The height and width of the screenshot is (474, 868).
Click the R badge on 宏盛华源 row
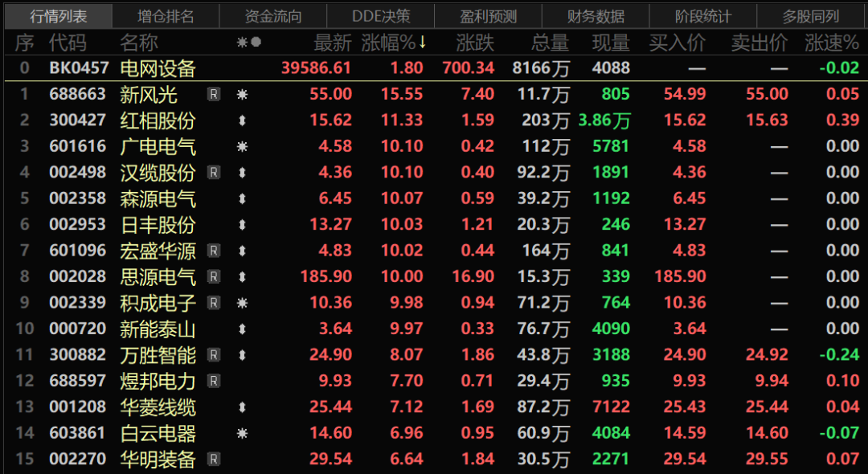coord(214,251)
